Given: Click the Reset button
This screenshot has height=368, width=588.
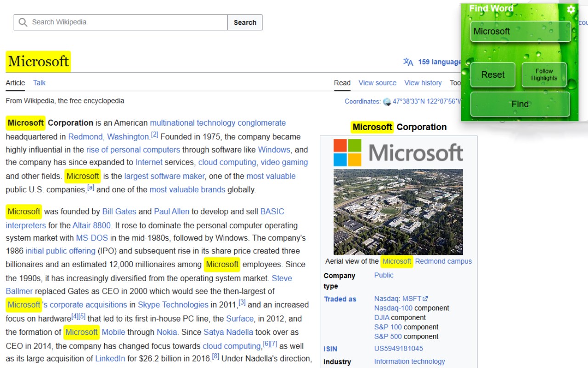Looking at the screenshot, I should coord(493,75).
